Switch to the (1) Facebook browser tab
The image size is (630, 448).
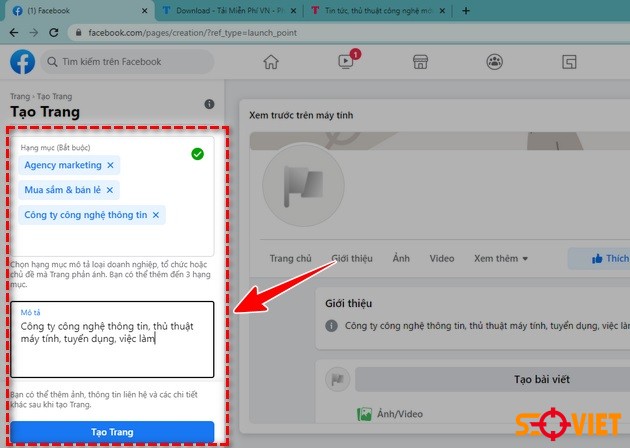tap(78, 11)
